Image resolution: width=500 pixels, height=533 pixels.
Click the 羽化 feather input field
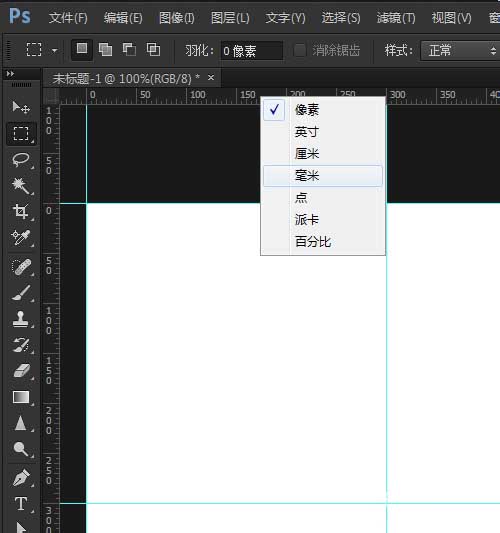252,51
